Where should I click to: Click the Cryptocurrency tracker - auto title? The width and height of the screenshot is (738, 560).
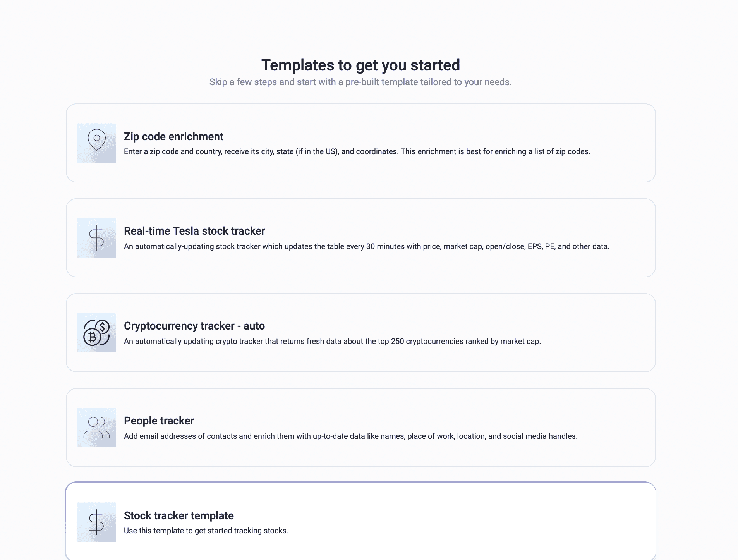click(194, 326)
